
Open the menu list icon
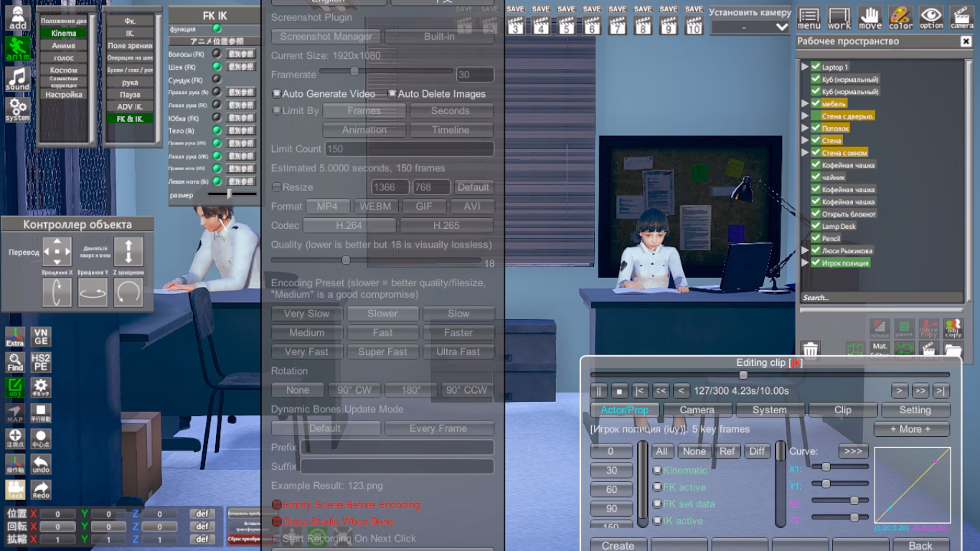(x=809, y=18)
